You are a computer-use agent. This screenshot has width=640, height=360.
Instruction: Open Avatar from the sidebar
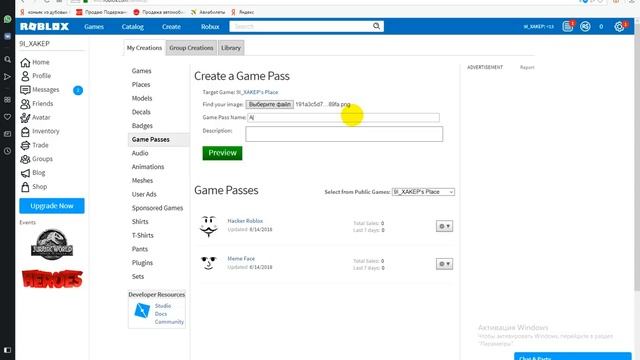point(41,118)
